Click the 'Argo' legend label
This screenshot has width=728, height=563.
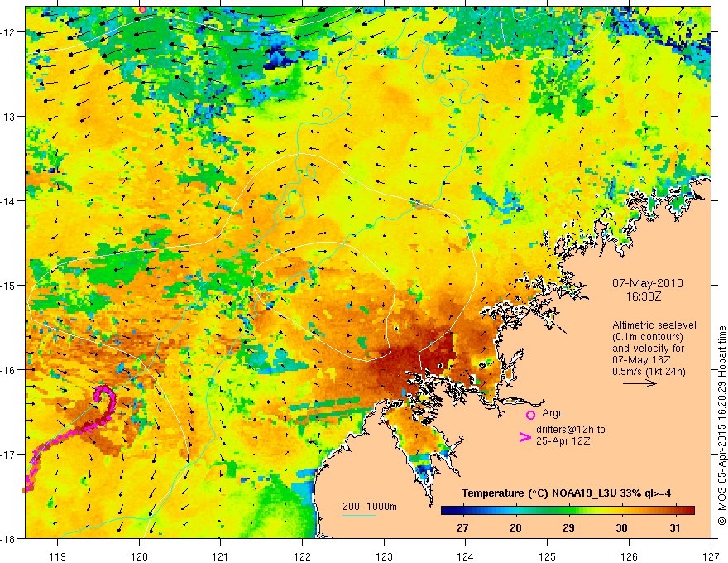click(553, 413)
